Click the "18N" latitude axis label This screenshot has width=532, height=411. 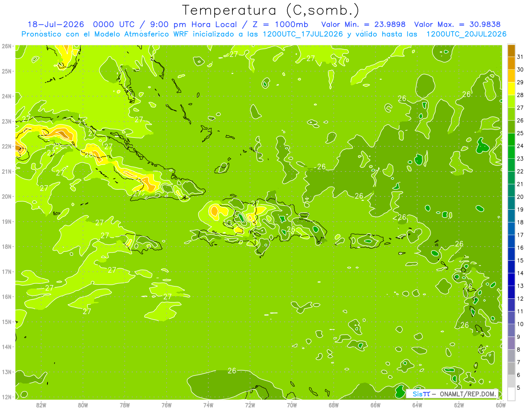point(7,247)
